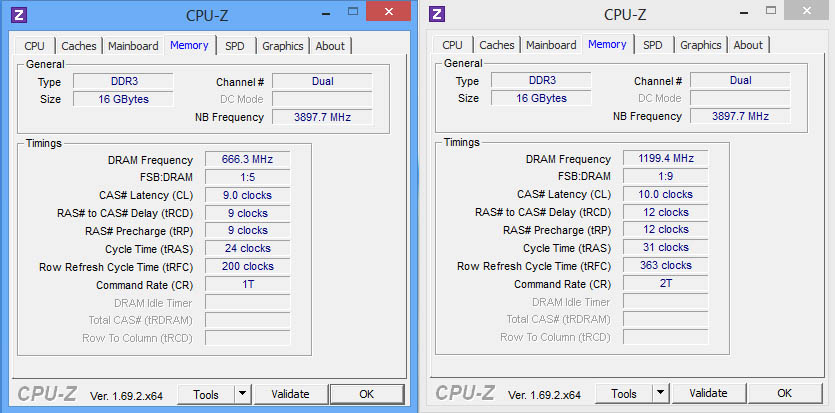Close the right CPU-Z window

coord(807,10)
